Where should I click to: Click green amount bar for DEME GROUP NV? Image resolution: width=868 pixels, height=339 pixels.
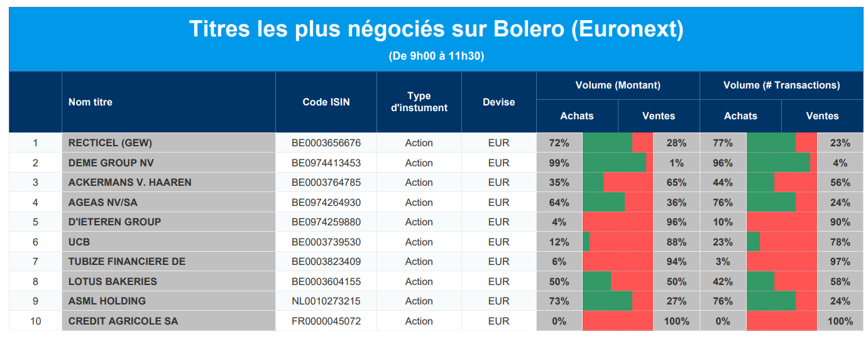(614, 163)
